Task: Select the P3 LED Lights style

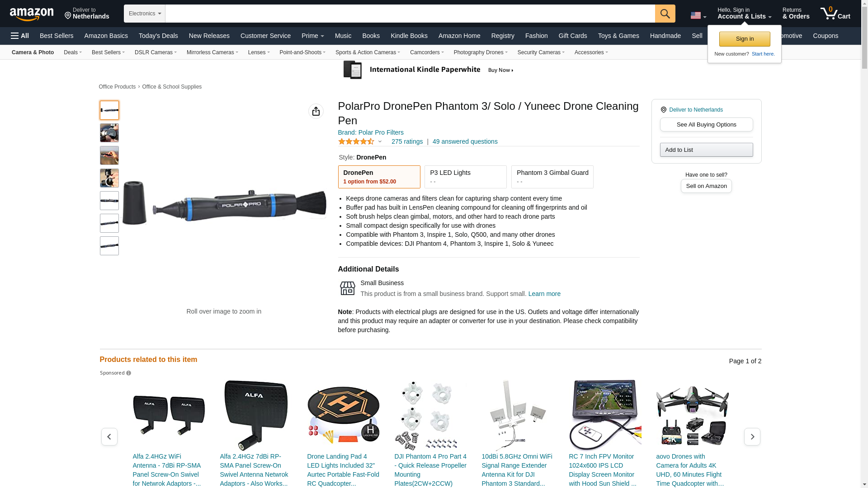Action: [466, 177]
